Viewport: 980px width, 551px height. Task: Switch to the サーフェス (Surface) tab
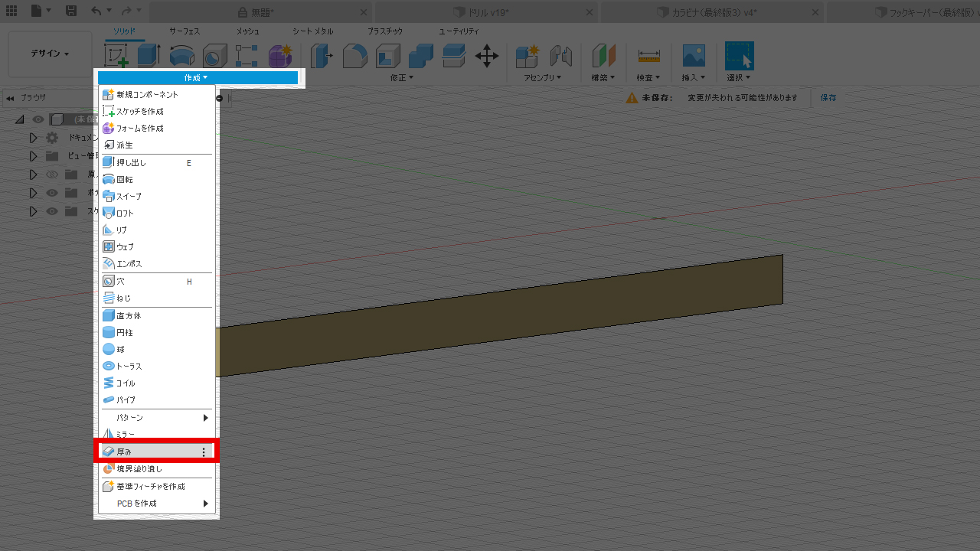(x=185, y=31)
